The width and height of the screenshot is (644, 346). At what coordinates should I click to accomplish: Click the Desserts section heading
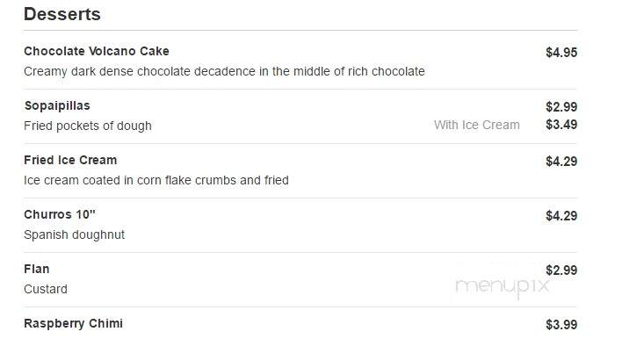tap(62, 14)
